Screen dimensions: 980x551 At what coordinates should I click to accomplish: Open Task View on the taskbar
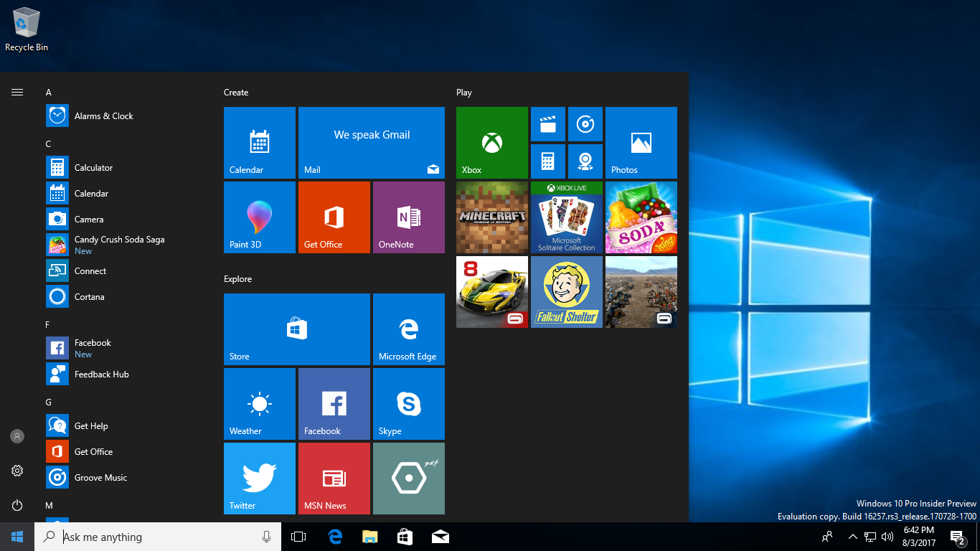point(298,537)
